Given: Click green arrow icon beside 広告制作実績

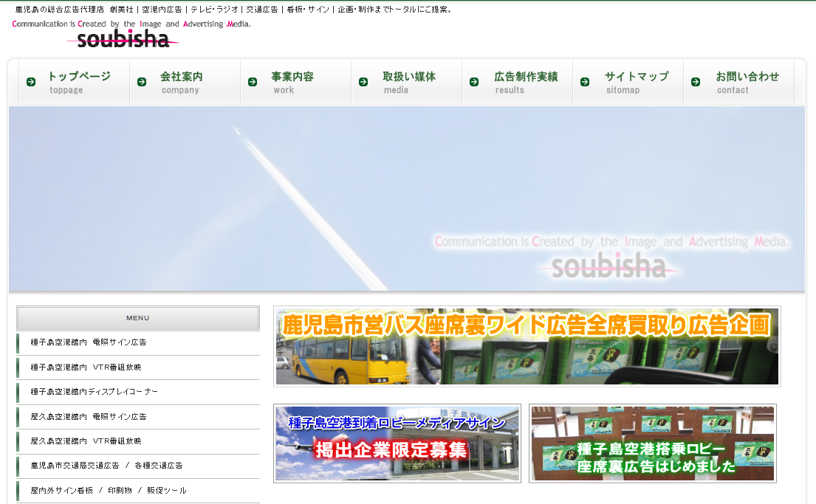Looking at the screenshot, I should point(474,82).
